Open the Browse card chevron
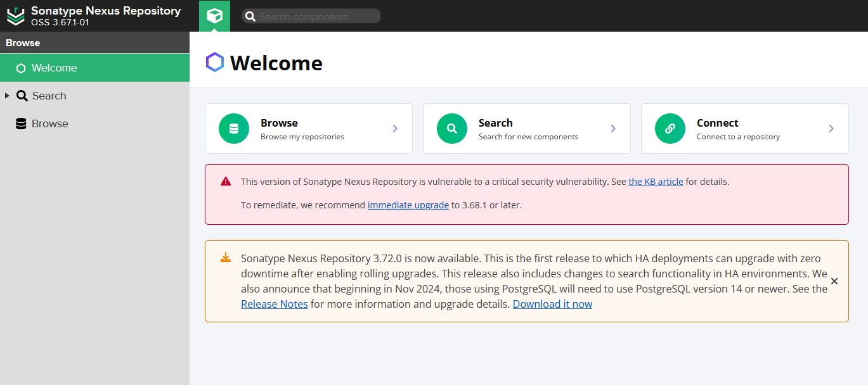Image resolution: width=868 pixels, height=385 pixels. [x=395, y=129]
